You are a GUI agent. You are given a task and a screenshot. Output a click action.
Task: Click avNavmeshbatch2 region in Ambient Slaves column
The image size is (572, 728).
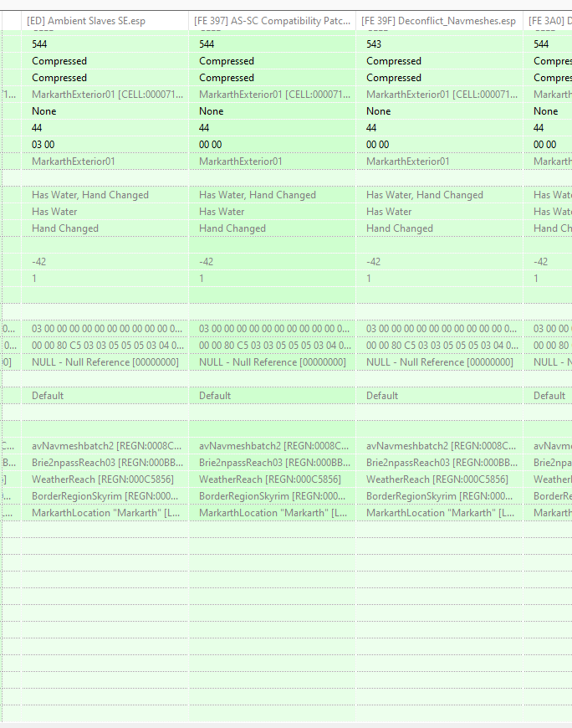click(x=107, y=446)
